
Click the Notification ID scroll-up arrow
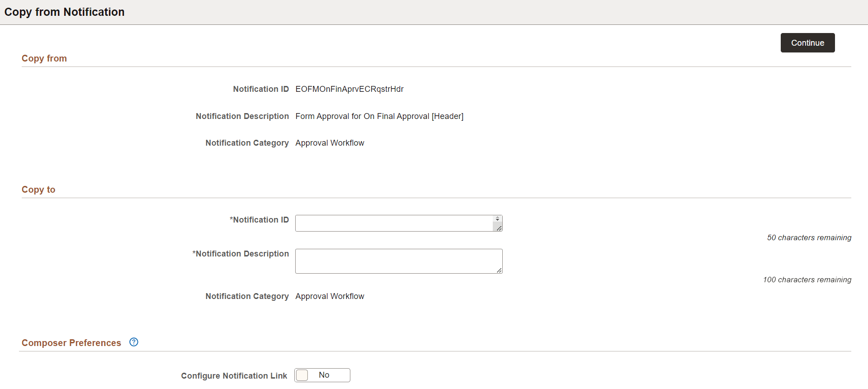point(497,217)
